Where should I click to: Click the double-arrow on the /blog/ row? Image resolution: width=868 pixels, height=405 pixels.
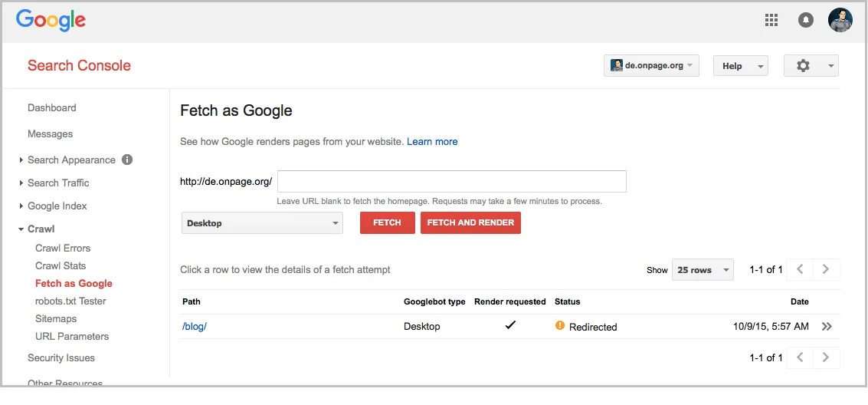coord(827,327)
